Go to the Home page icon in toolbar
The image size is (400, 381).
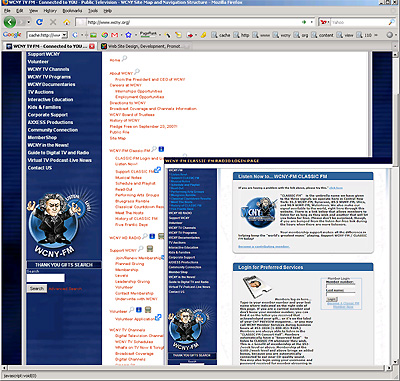67,22
